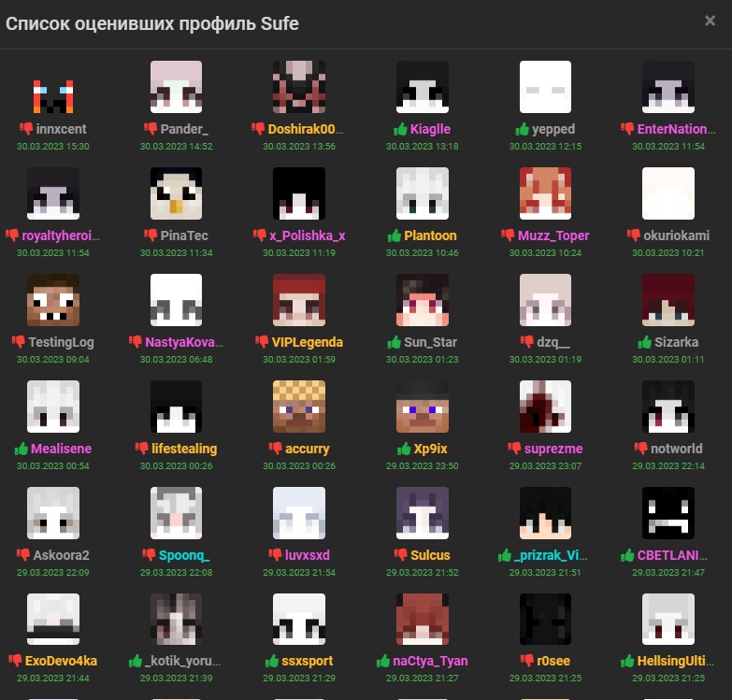
Task: Go to x_Polishka_x profile
Action: 307,236
